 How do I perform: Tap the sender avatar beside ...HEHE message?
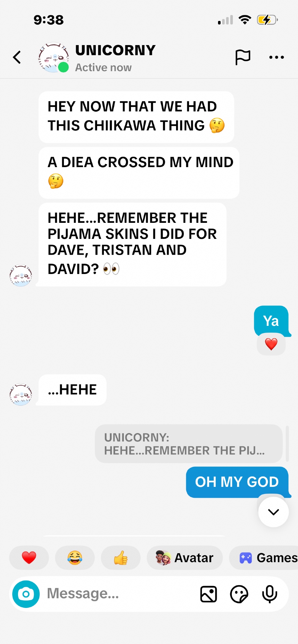coord(21,394)
